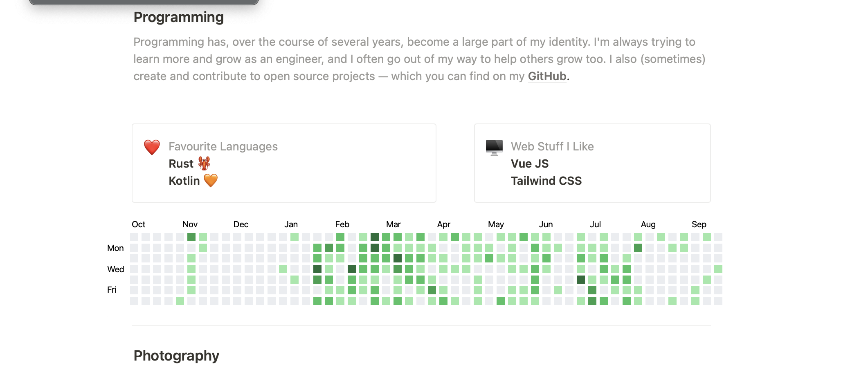Click the desktop computer monitor icon
This screenshot has height=372, width=868.
tap(494, 147)
